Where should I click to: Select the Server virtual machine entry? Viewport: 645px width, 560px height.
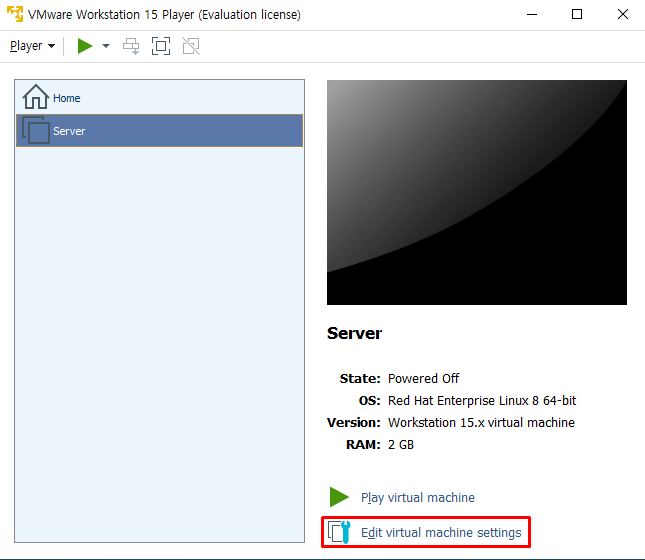tap(160, 130)
